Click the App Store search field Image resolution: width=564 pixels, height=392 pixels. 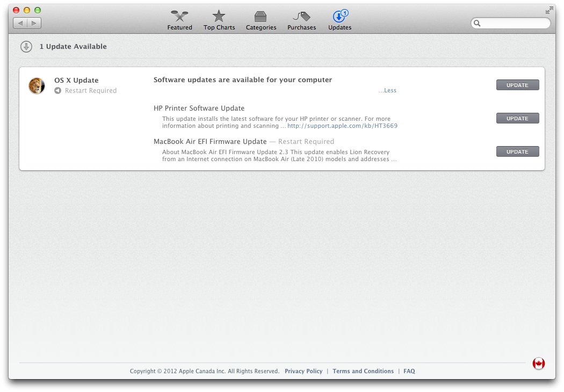click(510, 24)
